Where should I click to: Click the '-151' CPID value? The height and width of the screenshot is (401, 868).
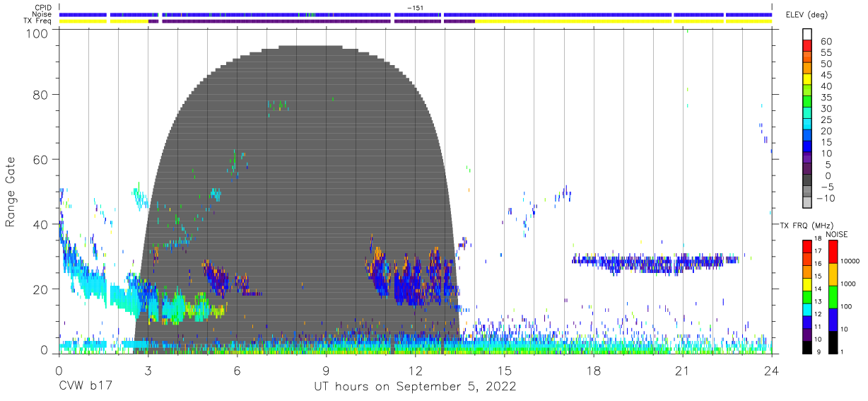coord(415,8)
